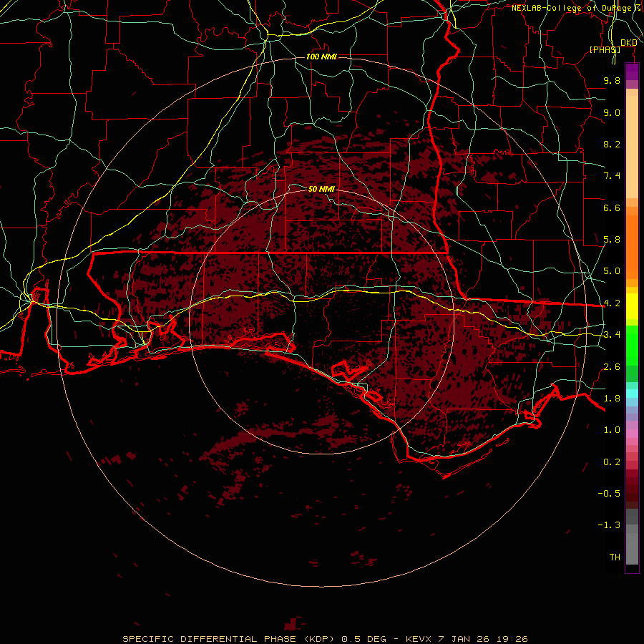
Task: Pick the light peach band of the color bar
Action: click(632, 147)
